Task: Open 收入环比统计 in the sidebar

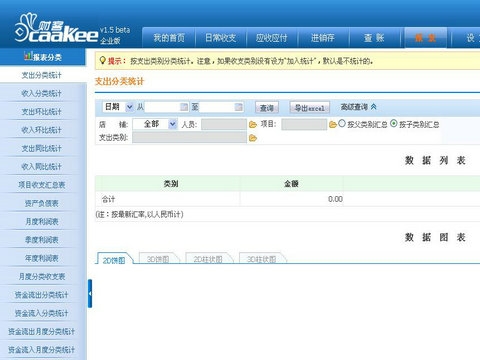Action: pyautogui.click(x=42, y=130)
